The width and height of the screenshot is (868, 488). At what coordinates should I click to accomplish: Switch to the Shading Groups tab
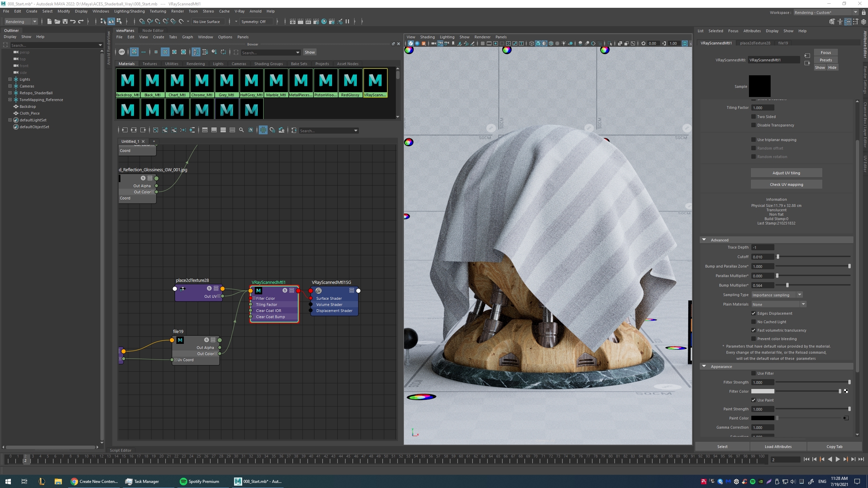click(x=268, y=63)
